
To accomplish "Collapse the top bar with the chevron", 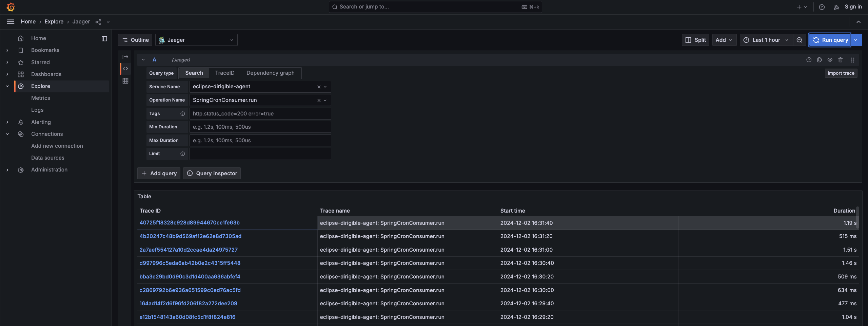I will pyautogui.click(x=859, y=22).
